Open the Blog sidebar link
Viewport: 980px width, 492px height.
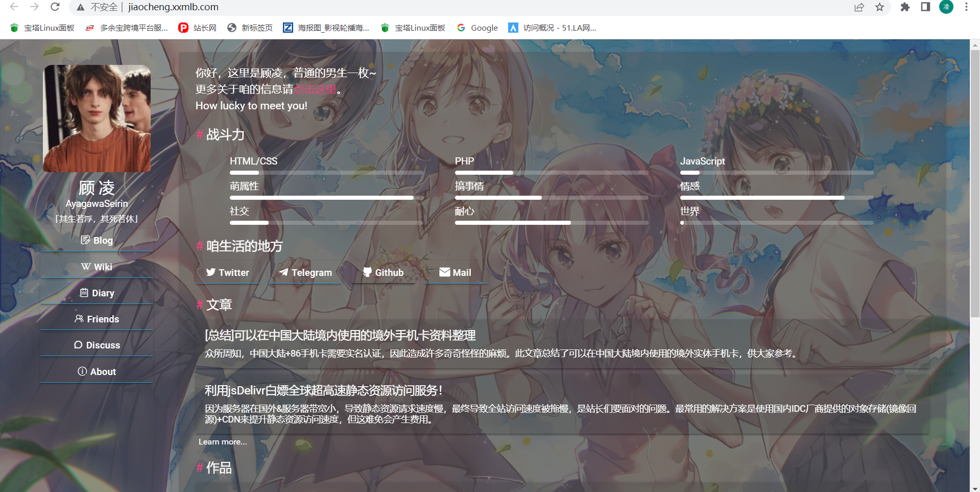click(97, 240)
